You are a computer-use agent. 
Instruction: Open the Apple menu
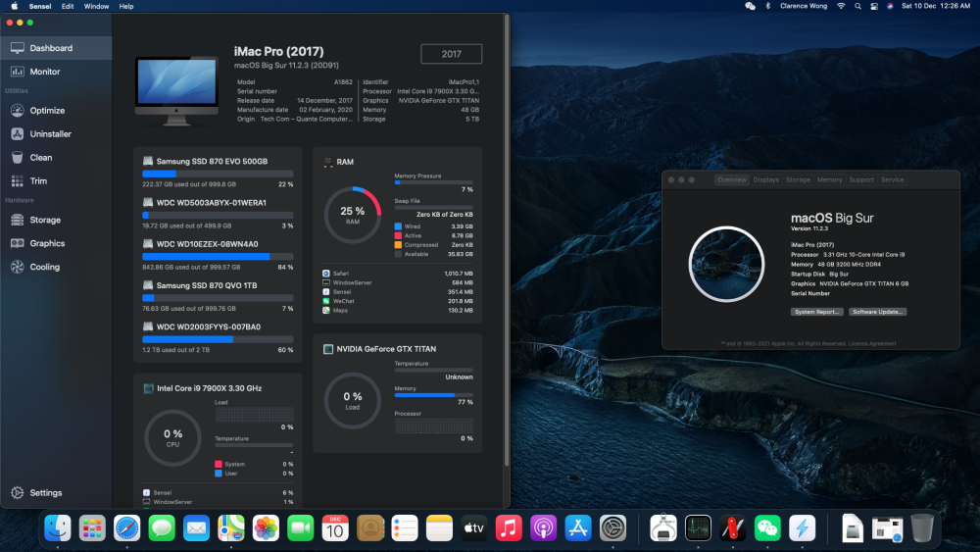(x=14, y=6)
